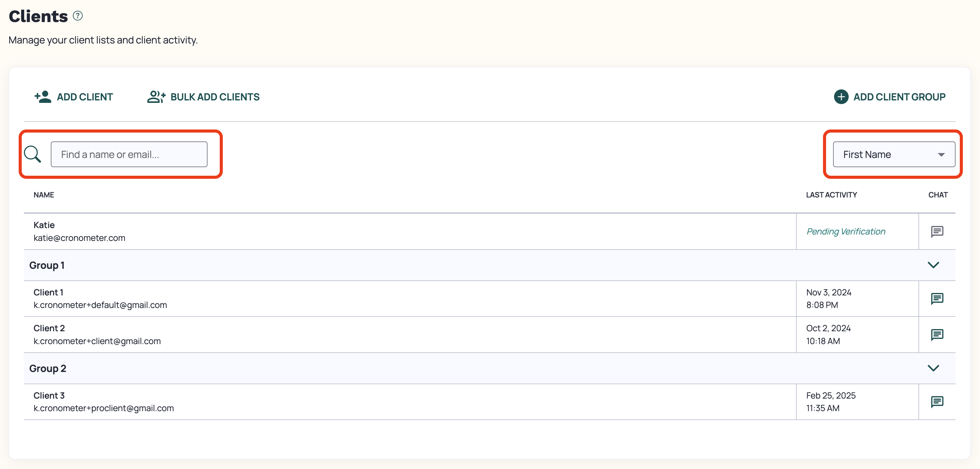Viewport: 980px width, 469px height.
Task: Collapse Group 2 using its chevron
Action: (933, 368)
